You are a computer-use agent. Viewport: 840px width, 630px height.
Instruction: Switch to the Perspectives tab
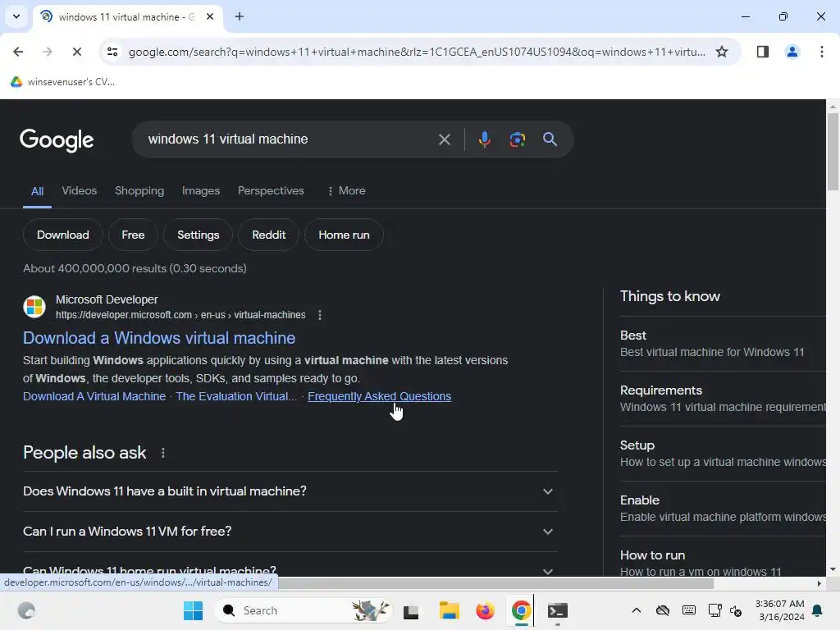click(x=271, y=190)
